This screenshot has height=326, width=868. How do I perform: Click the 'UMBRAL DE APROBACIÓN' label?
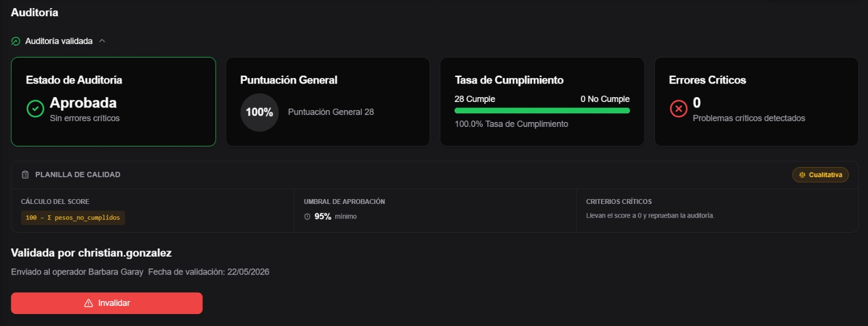344,201
